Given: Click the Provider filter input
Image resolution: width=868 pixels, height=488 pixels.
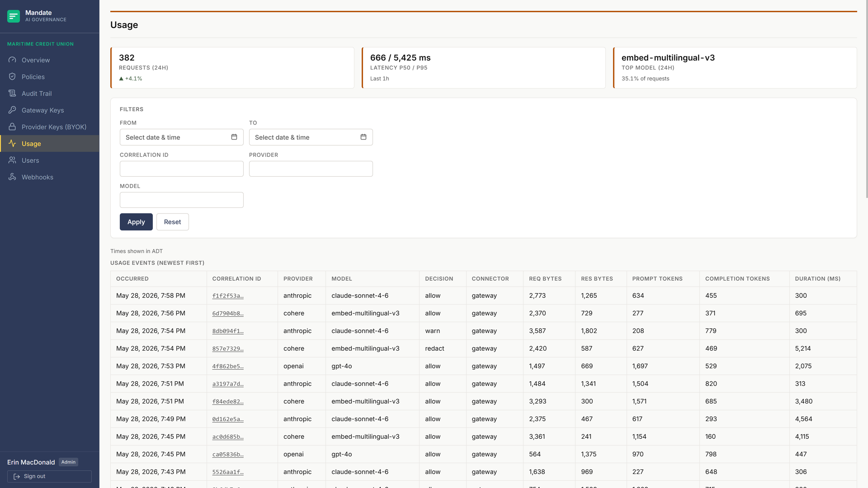Looking at the screenshot, I should pyautogui.click(x=311, y=169).
